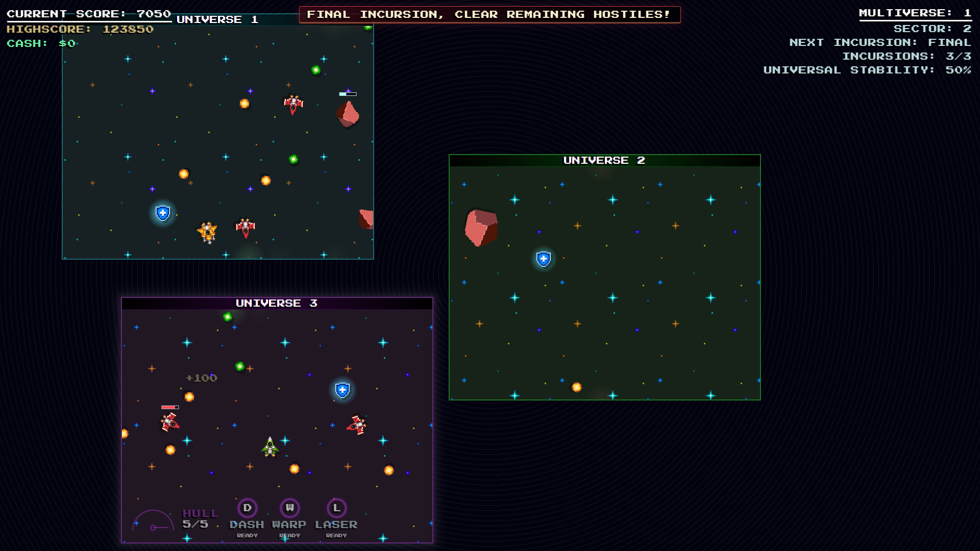Target the red enemy ship beside the shield pickup in Universe 3

click(x=357, y=424)
